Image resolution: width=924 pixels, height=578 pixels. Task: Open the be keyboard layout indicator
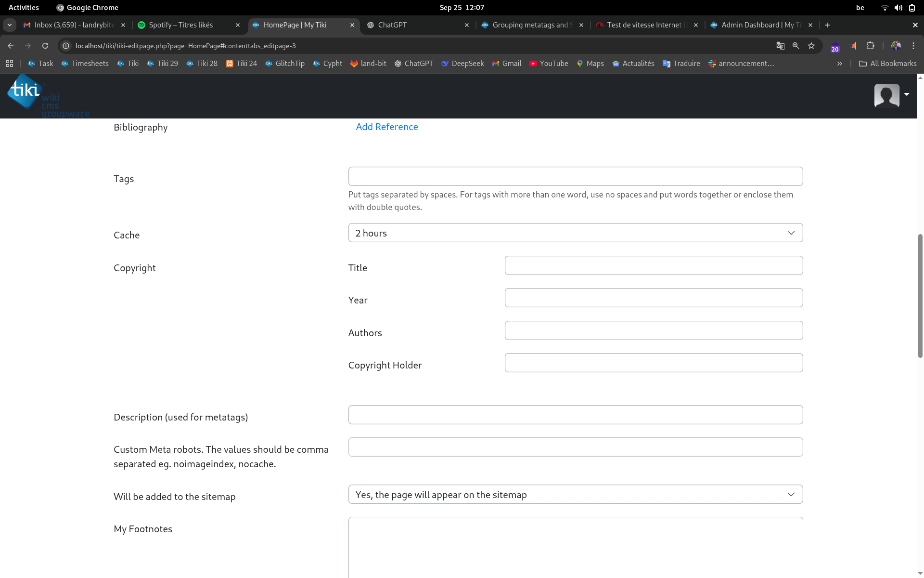pyautogui.click(x=860, y=8)
